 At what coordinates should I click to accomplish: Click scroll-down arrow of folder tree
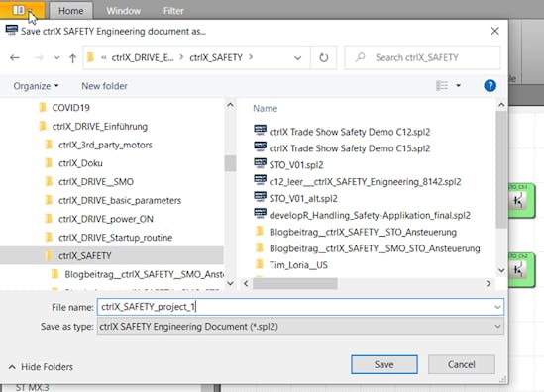point(230,283)
